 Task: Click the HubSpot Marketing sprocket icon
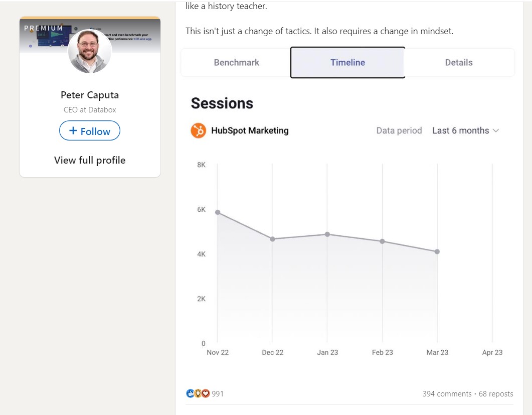point(199,130)
